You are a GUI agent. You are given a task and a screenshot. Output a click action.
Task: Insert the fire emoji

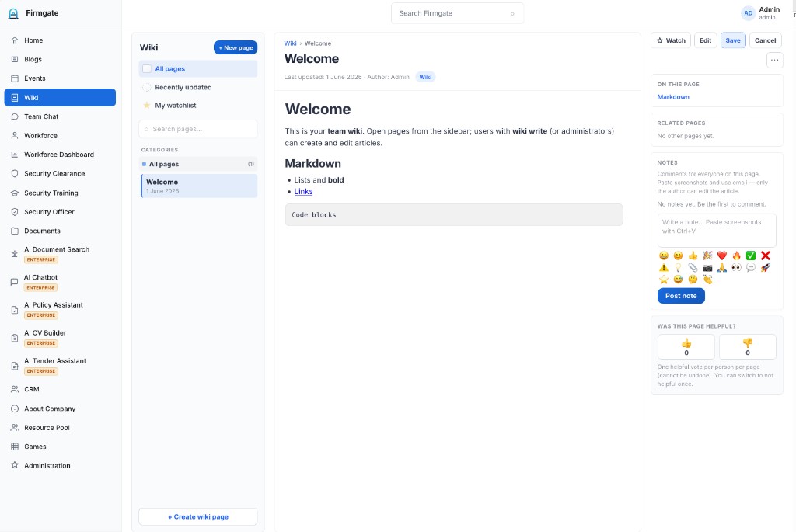[x=736, y=256]
